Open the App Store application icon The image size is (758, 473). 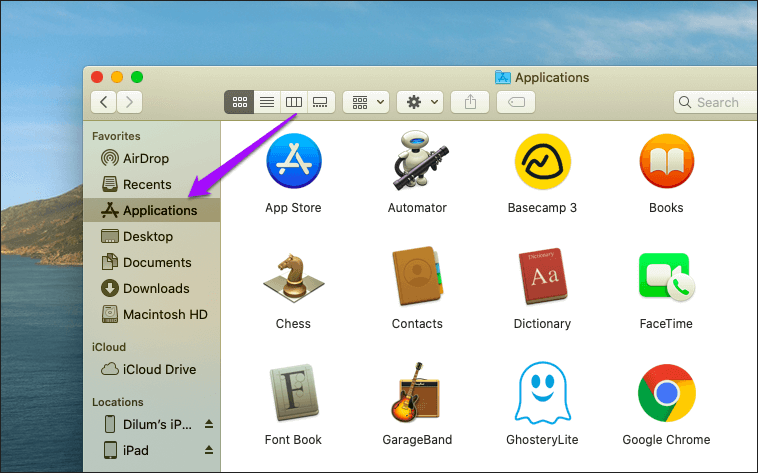(x=293, y=161)
